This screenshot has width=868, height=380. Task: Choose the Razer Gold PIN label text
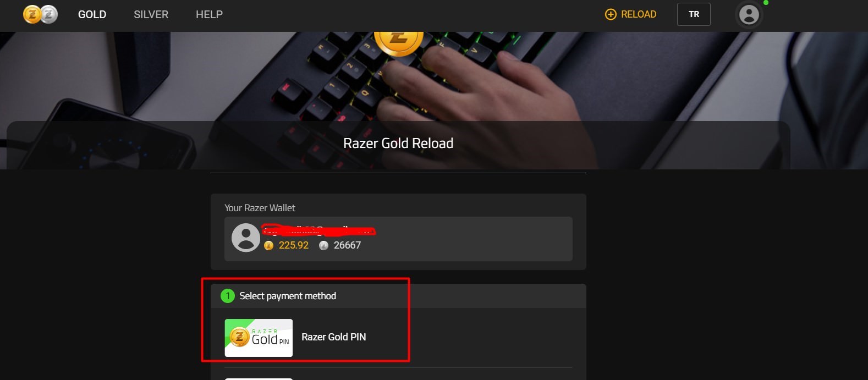click(x=333, y=337)
